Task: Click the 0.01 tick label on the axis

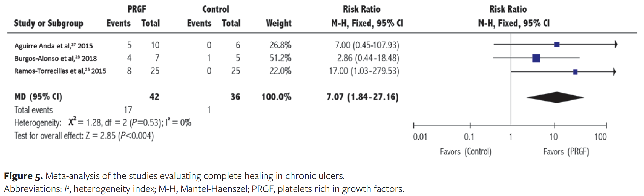Action: pyautogui.click(x=420, y=137)
